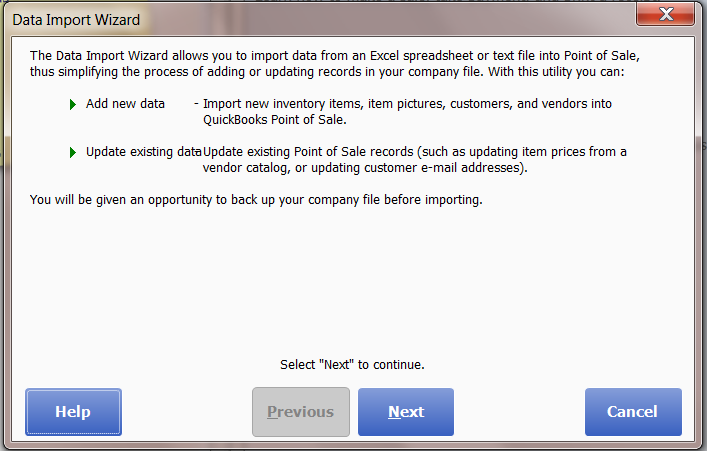Select the "Add new data" label
This screenshot has width=707, height=451.
click(125, 104)
